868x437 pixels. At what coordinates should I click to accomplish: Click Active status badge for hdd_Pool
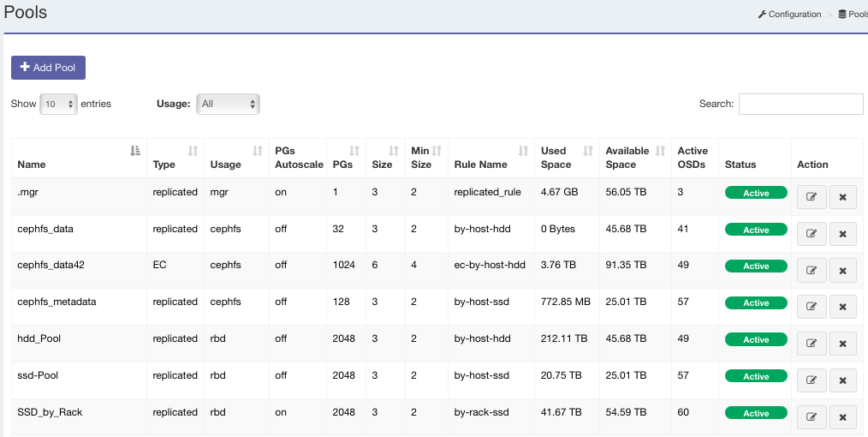(755, 340)
